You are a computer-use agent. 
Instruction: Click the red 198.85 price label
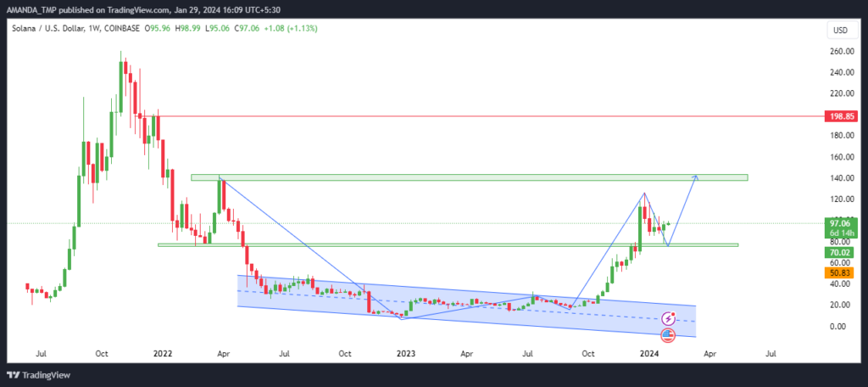pos(840,116)
